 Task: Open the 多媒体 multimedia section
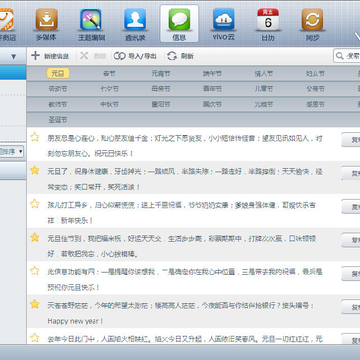(x=47, y=24)
